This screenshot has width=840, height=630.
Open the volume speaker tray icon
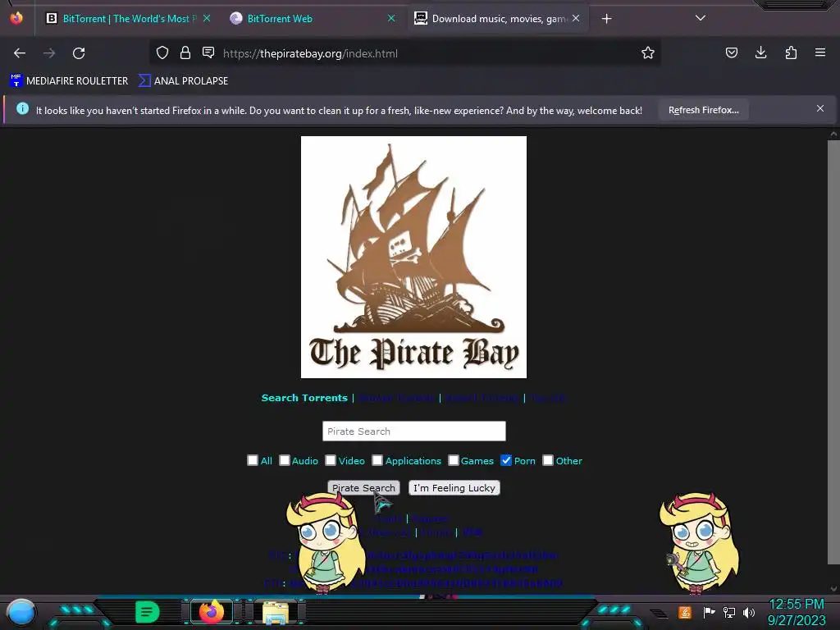tap(748, 612)
